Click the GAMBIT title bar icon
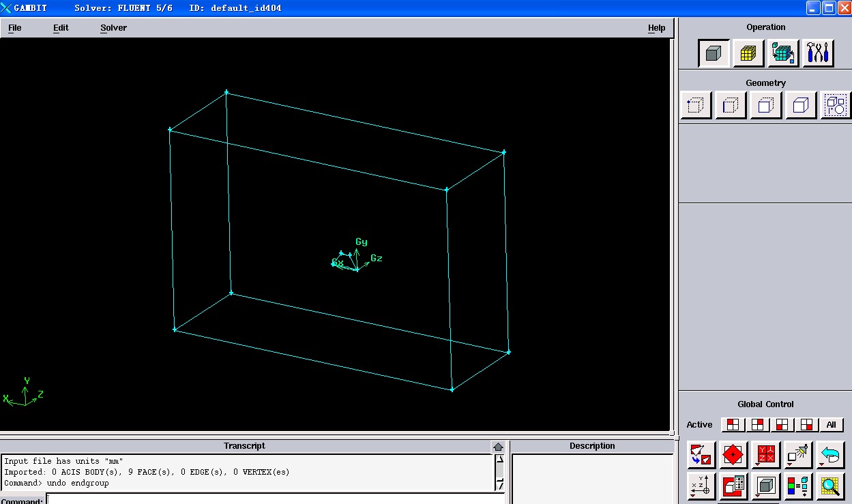 pyautogui.click(x=7, y=8)
